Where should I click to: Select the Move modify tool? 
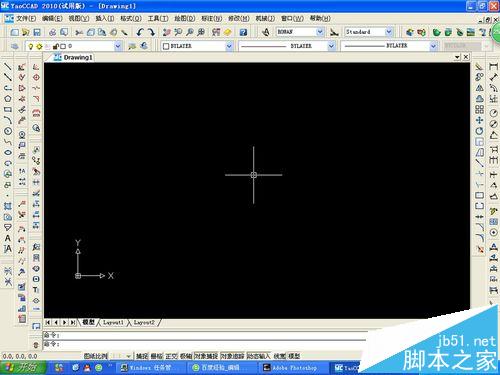click(x=479, y=120)
